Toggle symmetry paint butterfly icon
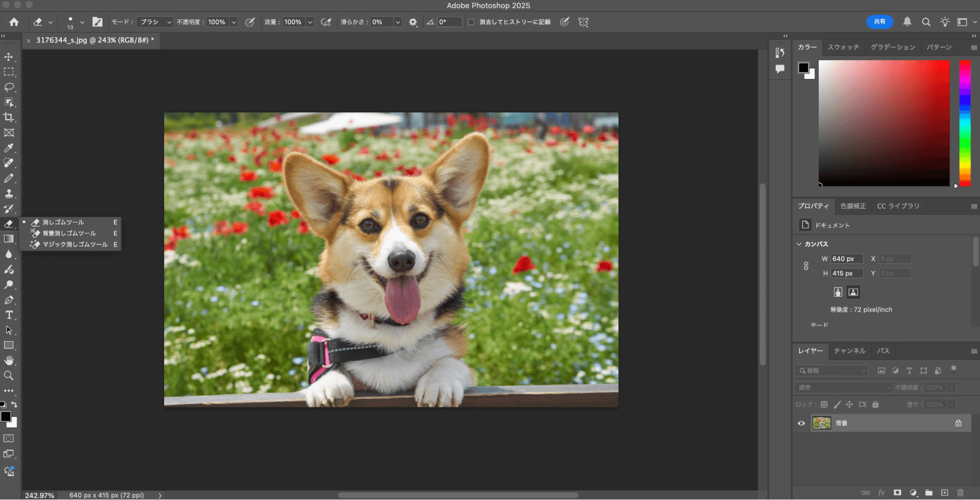Viewport: 980px width, 500px height. pos(583,22)
